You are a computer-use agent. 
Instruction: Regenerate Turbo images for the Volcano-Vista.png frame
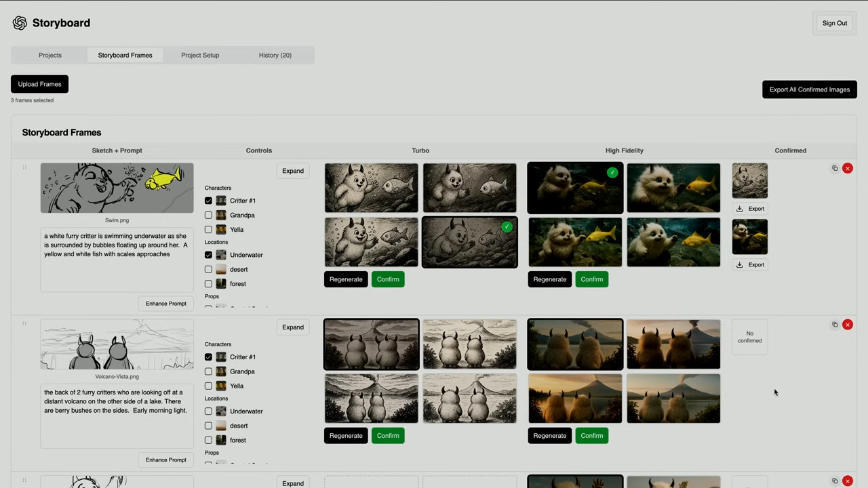pos(346,436)
